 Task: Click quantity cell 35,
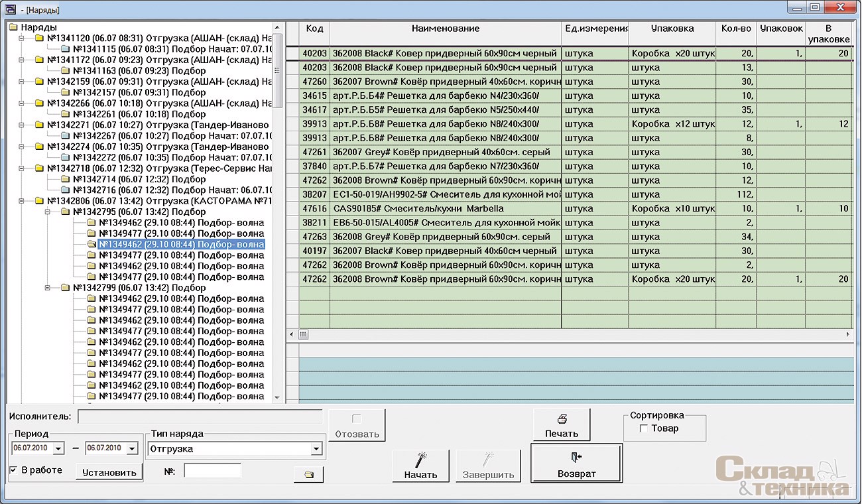(x=736, y=110)
